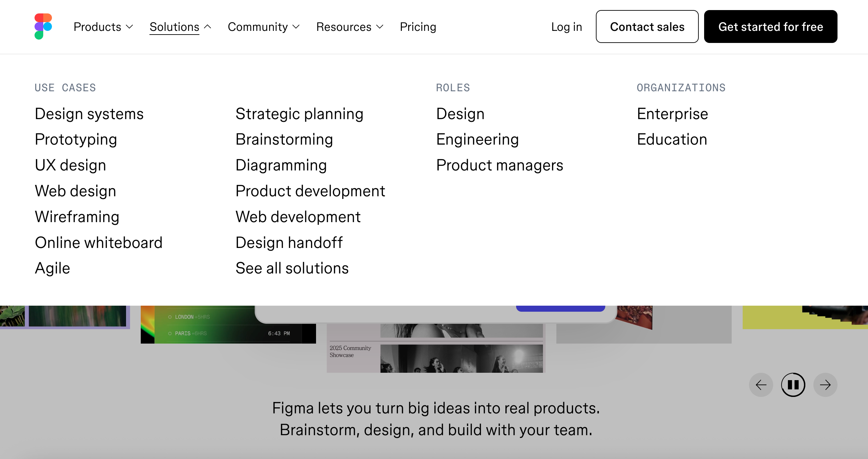Open Enterprise under Organizations
Image resolution: width=868 pixels, height=459 pixels.
672,114
